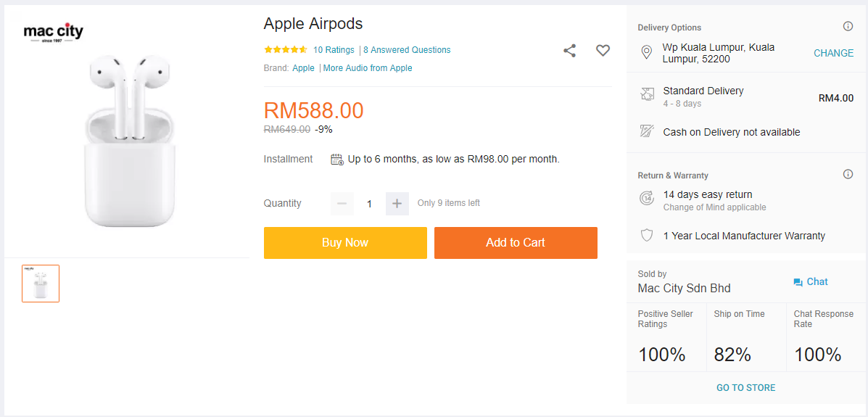Open the Apple brand link
The width and height of the screenshot is (868, 417).
303,68
